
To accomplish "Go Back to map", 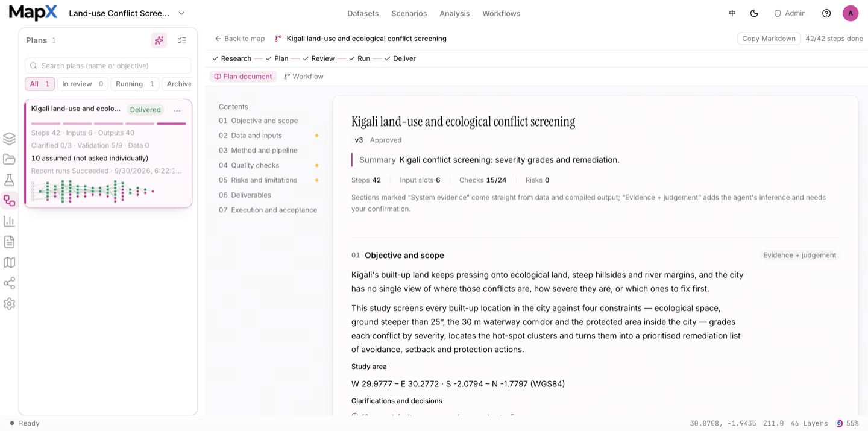I will point(240,39).
